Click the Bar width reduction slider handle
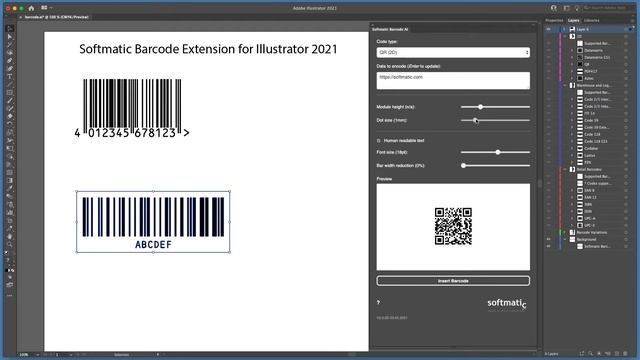Image resolution: width=640 pixels, height=360 pixels. point(463,166)
